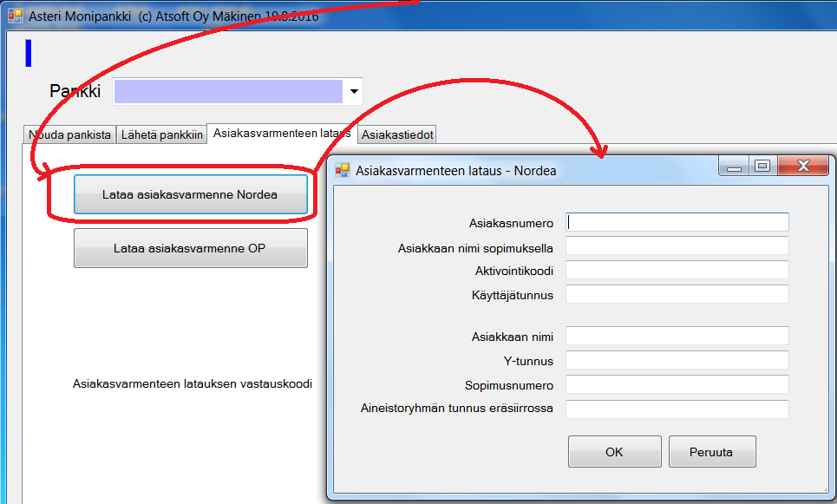The width and height of the screenshot is (837, 504).
Task: Switch to the Lähetä pankkiin tab
Action: pyautogui.click(x=161, y=135)
